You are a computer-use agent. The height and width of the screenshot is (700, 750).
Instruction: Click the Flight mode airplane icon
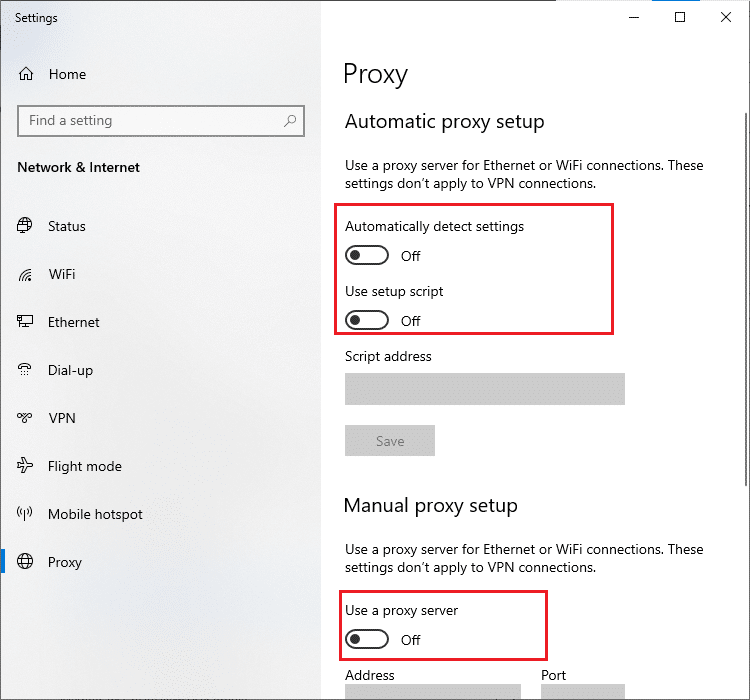[x=26, y=466]
